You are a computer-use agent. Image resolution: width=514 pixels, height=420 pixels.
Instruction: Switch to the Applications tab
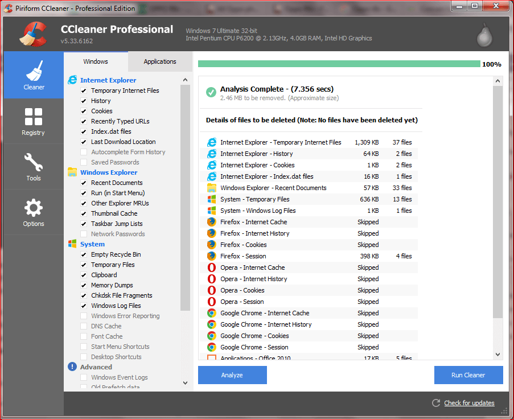(x=160, y=61)
